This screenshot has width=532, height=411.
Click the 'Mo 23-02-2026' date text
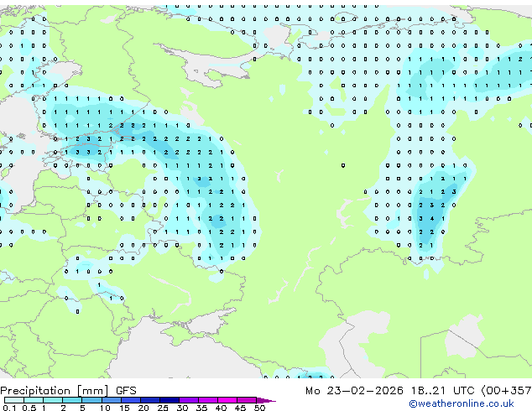click(x=354, y=391)
